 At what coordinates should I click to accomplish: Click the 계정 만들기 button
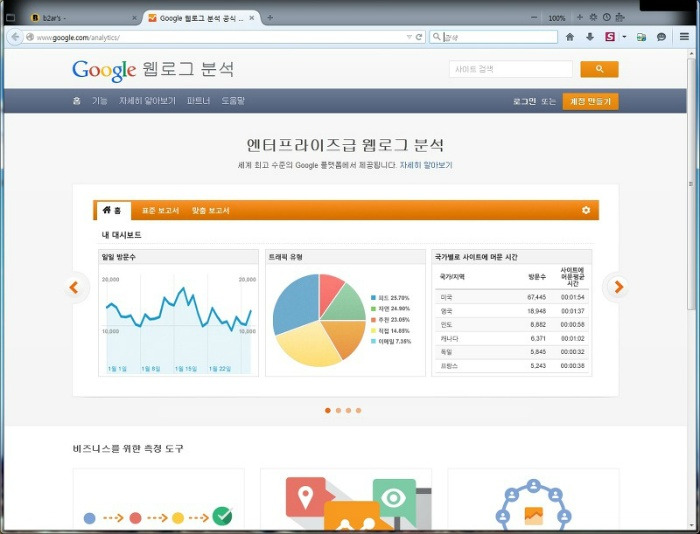click(x=590, y=101)
